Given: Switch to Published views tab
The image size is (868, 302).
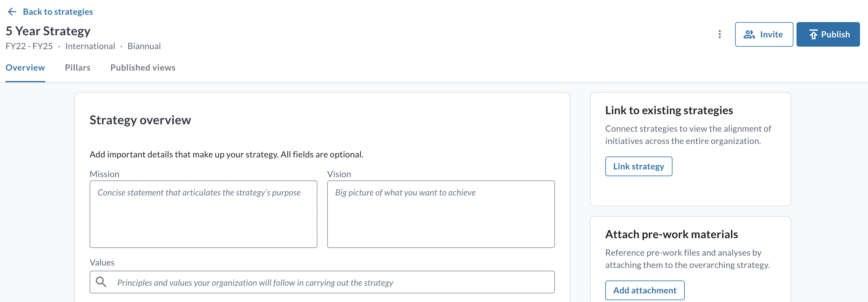Looking at the screenshot, I should pos(143,68).
